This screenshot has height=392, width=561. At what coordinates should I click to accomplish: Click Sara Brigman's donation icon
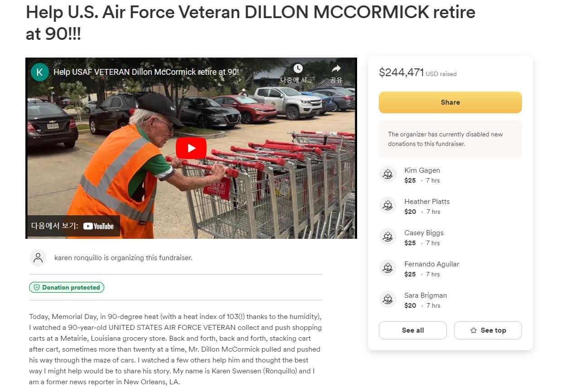387,300
